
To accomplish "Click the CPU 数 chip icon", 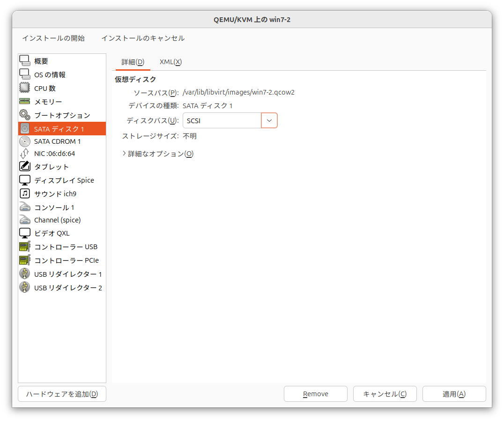I will click(25, 88).
